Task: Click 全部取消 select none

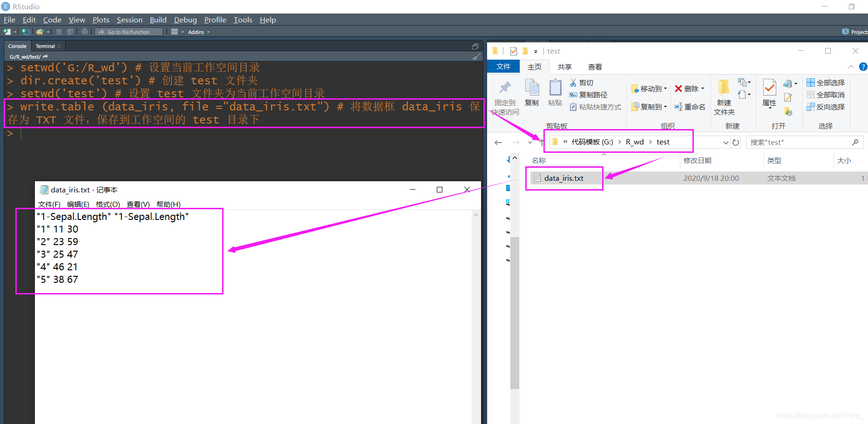Action: 826,95
